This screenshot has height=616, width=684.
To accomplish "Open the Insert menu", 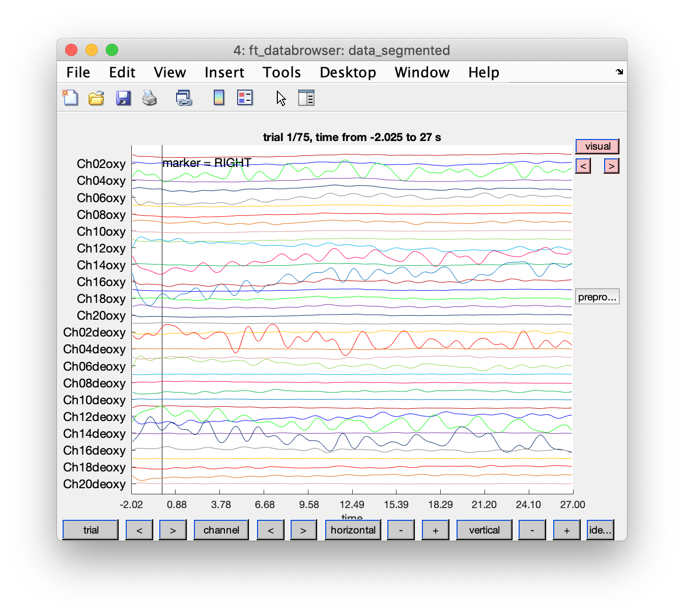I will (224, 72).
